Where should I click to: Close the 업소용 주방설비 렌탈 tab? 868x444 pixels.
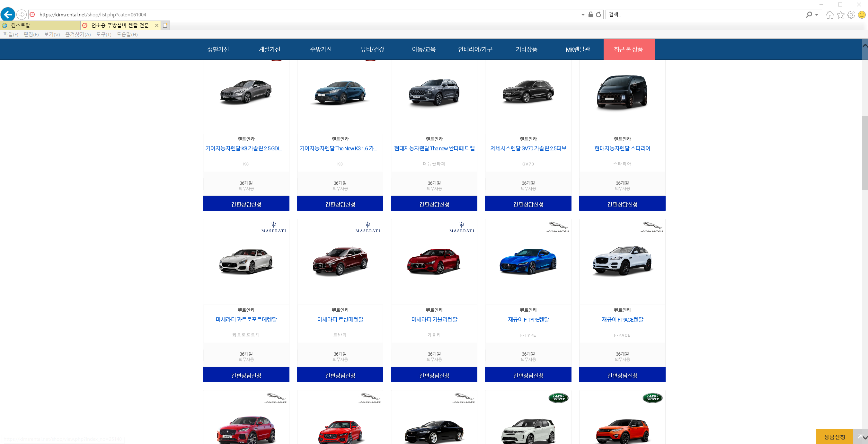157,25
